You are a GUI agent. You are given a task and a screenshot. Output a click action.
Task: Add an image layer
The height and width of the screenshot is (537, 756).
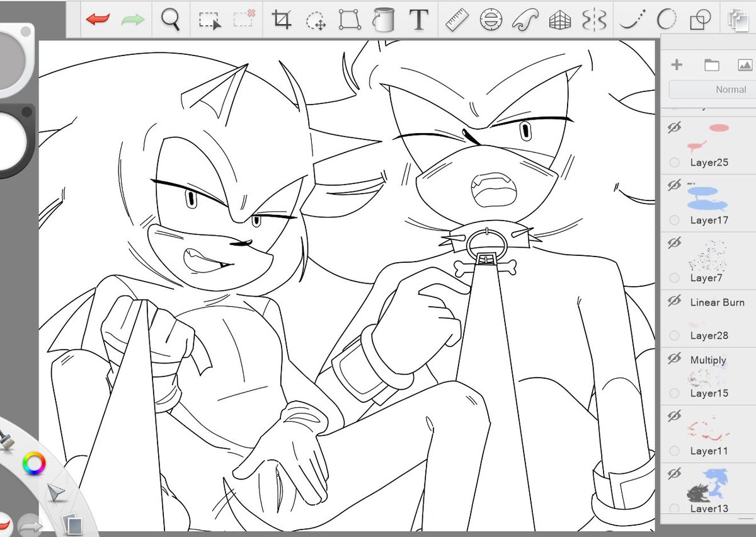(745, 64)
